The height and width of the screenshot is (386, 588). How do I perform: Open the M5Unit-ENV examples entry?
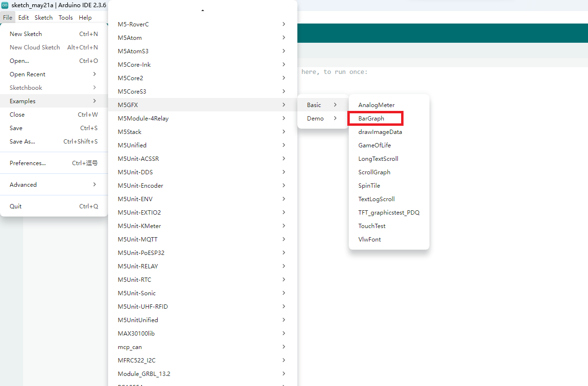tap(203, 199)
